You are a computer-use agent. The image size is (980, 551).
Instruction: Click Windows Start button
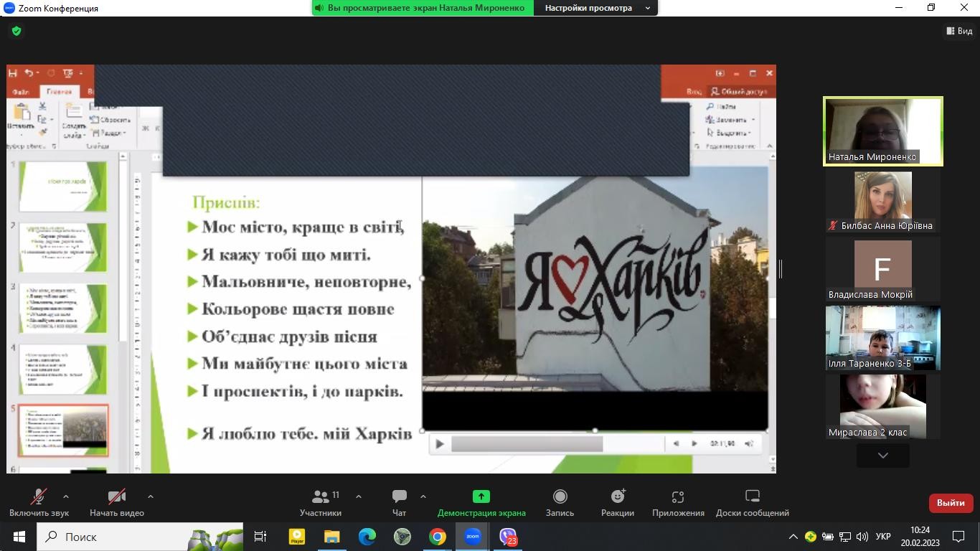[x=19, y=537]
